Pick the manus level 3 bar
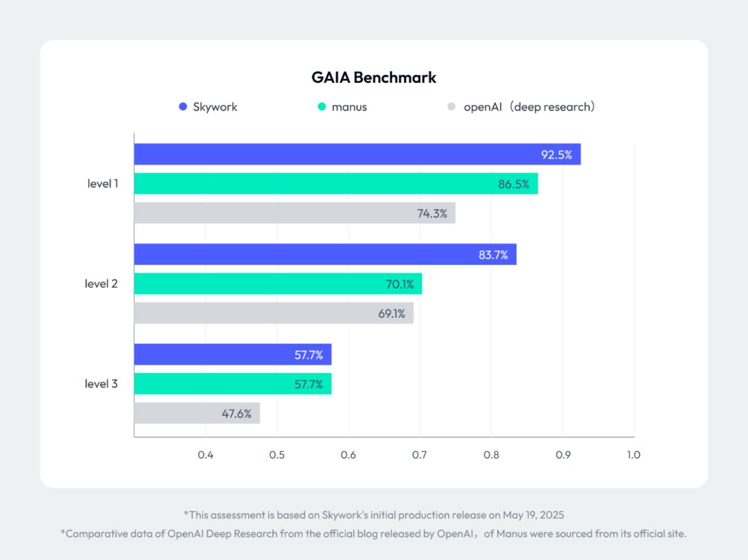Viewport: 748px width, 560px height. [x=233, y=383]
